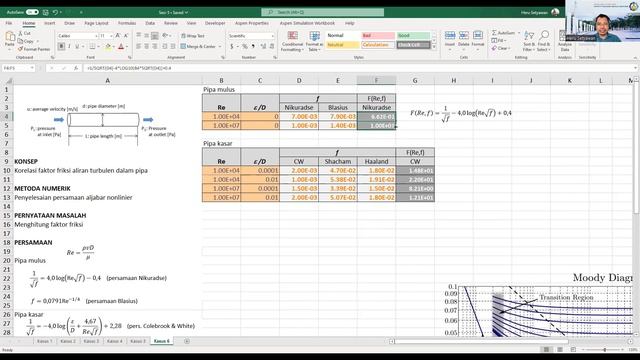This screenshot has height=360, width=640.
Task: Click the Undo arrow icon
Action: click(56, 13)
